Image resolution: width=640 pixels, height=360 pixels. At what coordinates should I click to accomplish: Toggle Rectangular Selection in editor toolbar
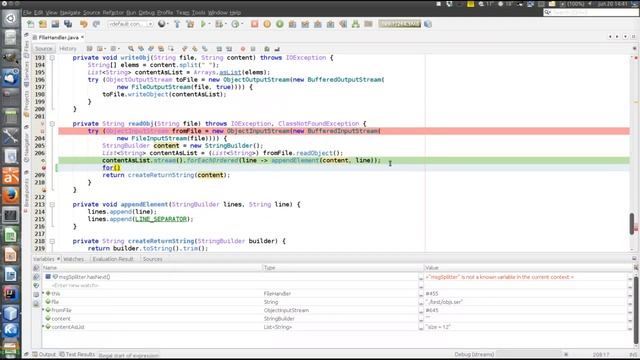tap(171, 49)
